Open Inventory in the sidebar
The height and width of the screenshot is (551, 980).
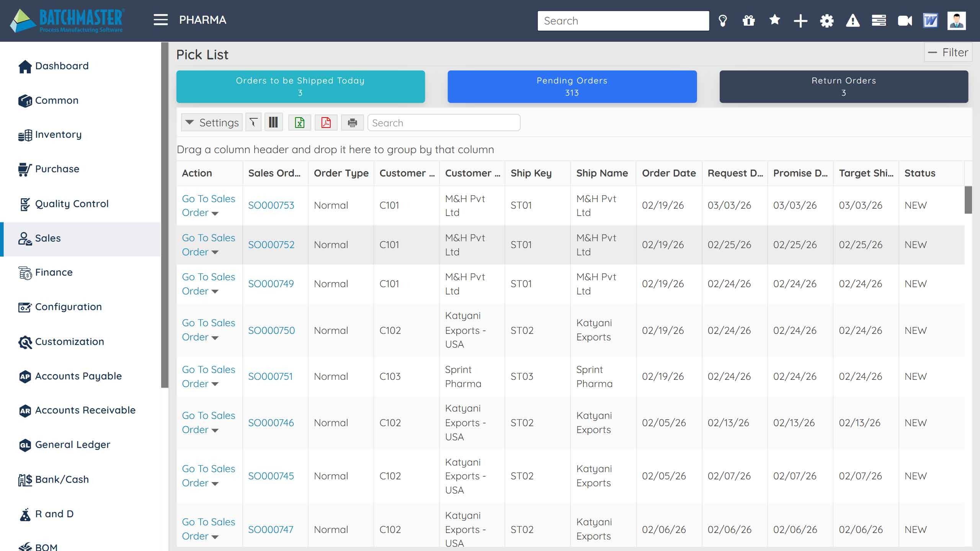pos(58,135)
